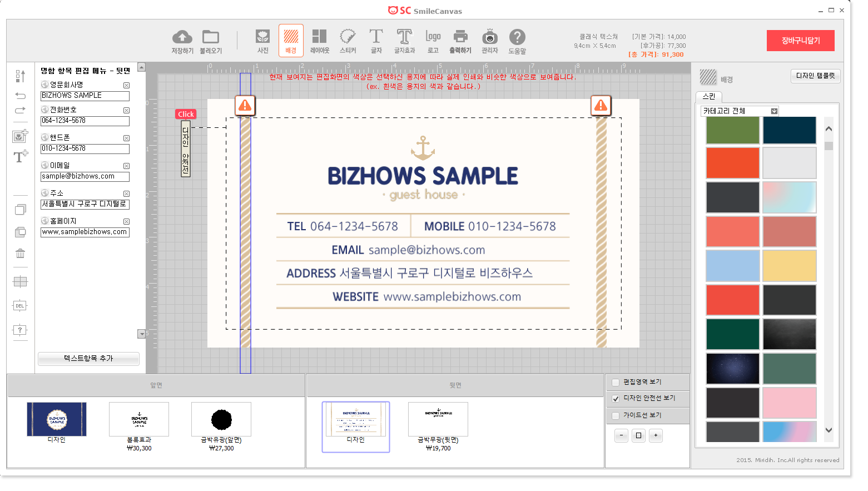Pick the pink skin swatch

coord(790,403)
